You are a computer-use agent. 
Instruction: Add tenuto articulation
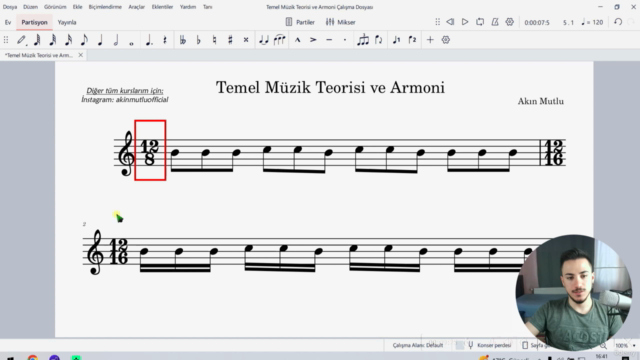pos(329,40)
